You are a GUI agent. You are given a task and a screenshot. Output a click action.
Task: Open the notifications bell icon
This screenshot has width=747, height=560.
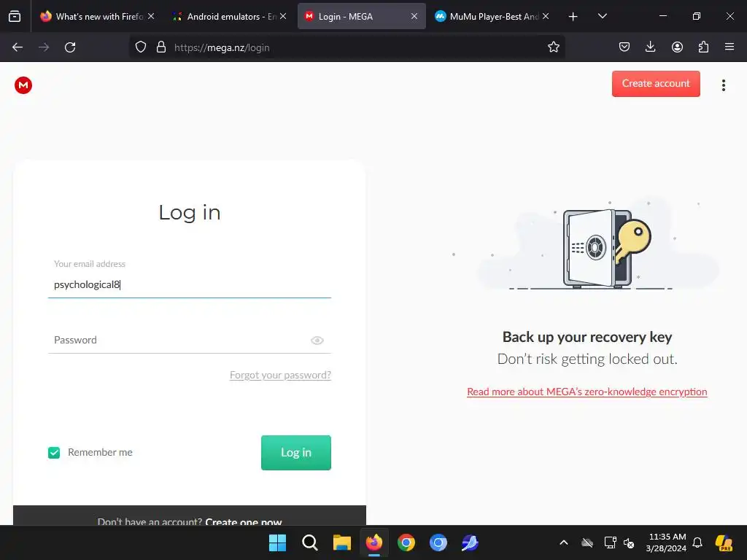pos(697,542)
